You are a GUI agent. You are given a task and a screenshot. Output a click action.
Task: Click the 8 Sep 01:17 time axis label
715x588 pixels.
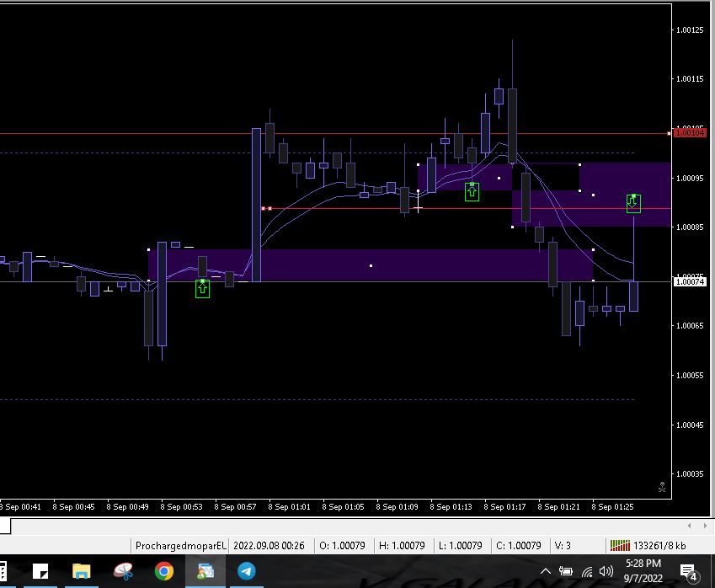point(504,507)
